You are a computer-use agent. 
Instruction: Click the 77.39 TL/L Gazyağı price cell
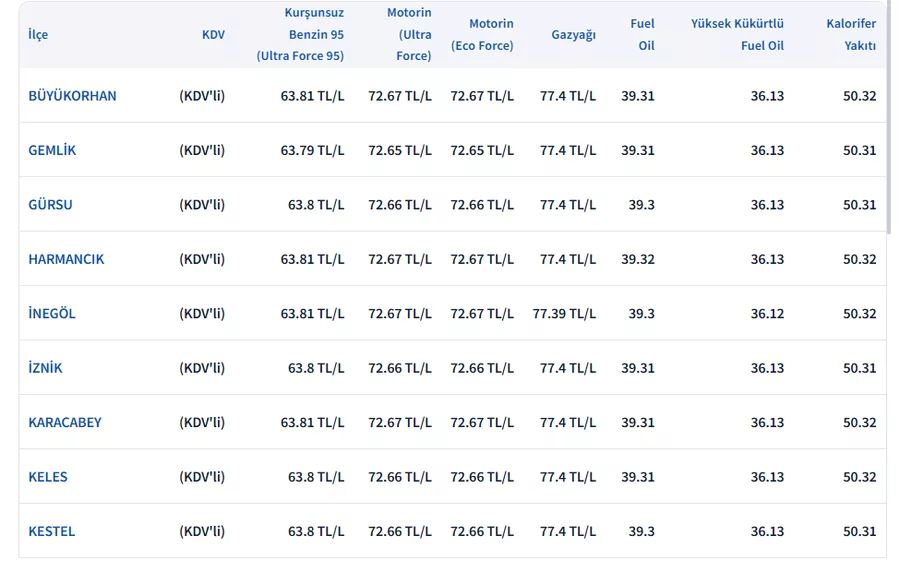coord(564,313)
